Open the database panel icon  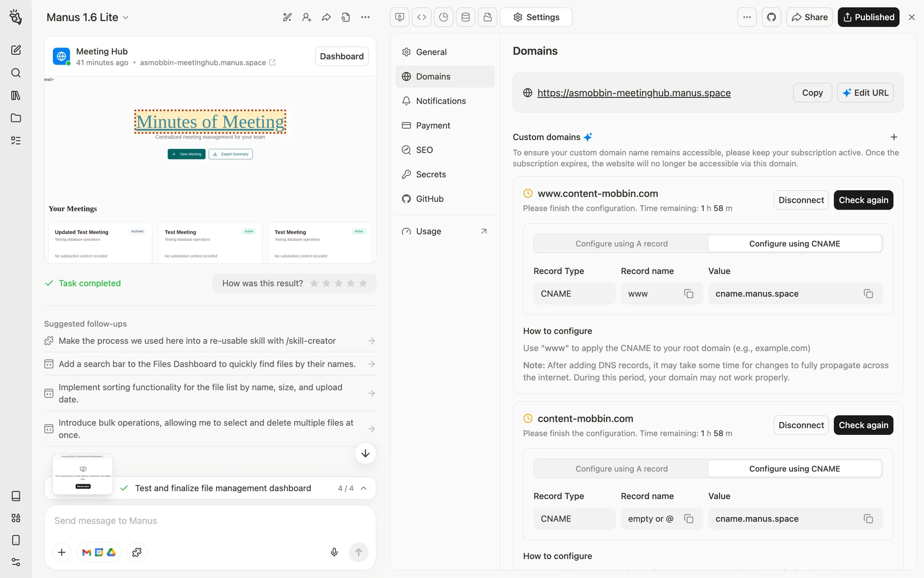point(465,17)
